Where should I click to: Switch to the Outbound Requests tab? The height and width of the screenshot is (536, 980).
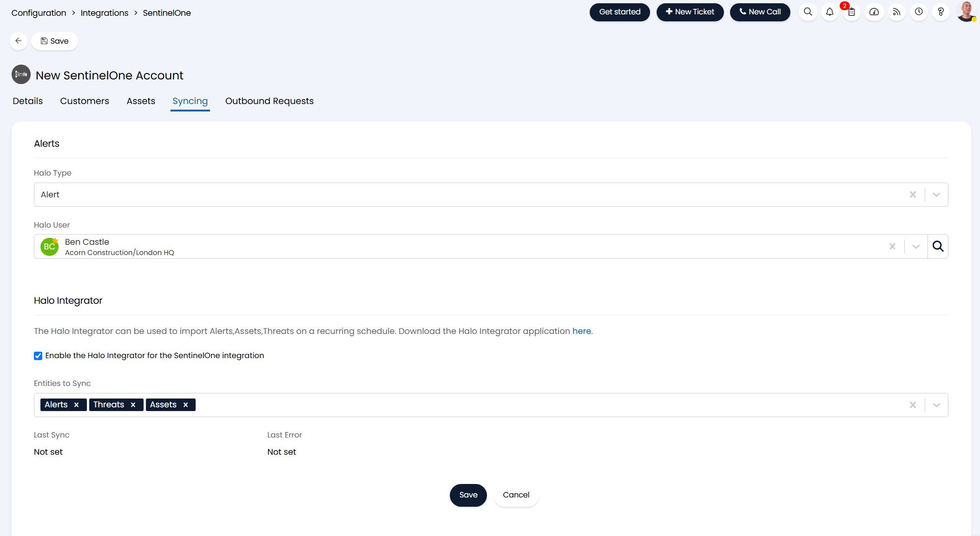tap(270, 101)
